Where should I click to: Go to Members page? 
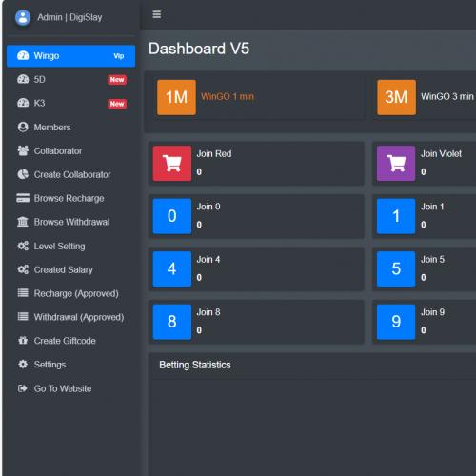pyautogui.click(x=71, y=128)
